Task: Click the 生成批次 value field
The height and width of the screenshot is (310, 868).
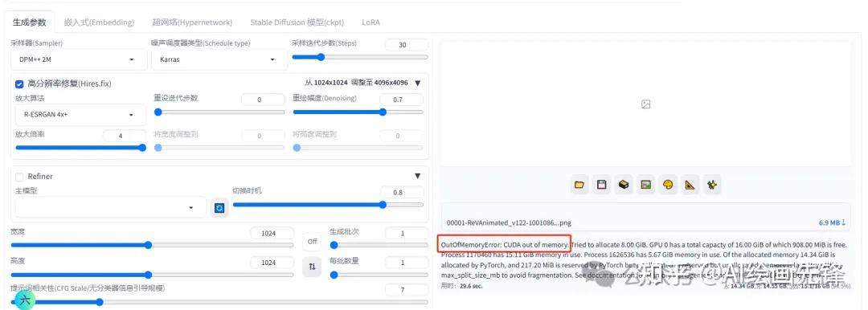Action: (x=406, y=233)
